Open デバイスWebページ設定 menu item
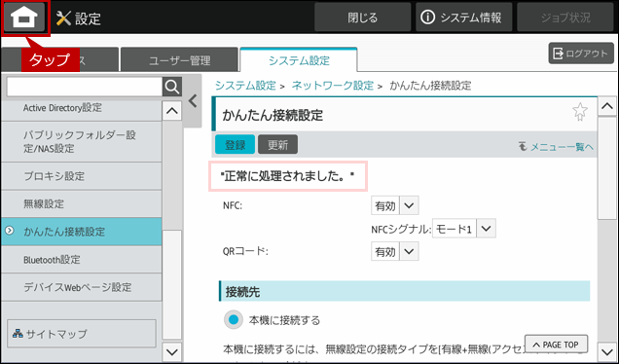The width and height of the screenshot is (619, 364). pos(82,287)
